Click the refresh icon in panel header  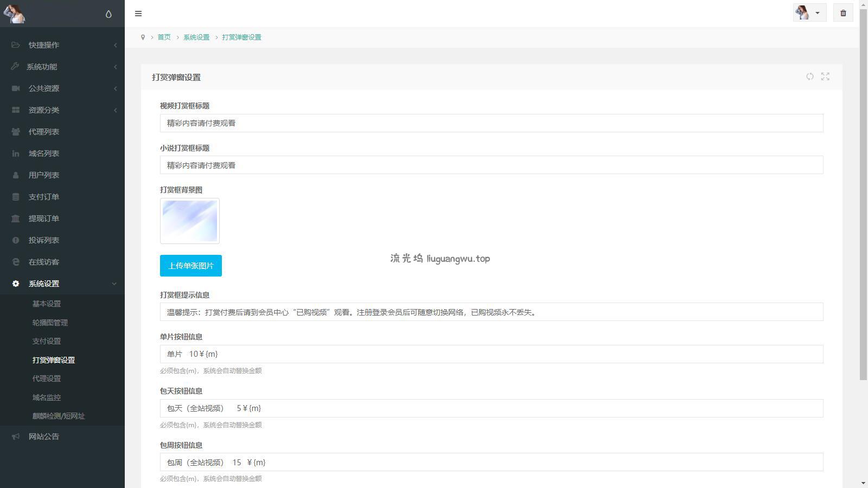809,76
